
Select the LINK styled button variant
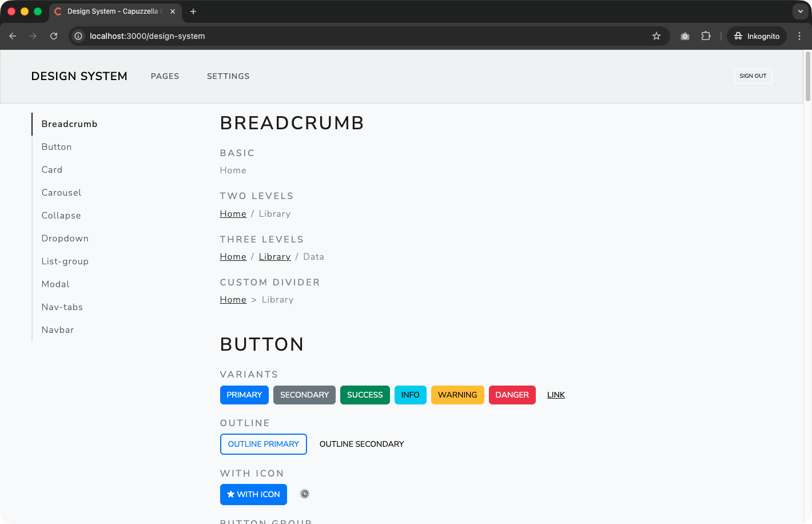[555, 395]
